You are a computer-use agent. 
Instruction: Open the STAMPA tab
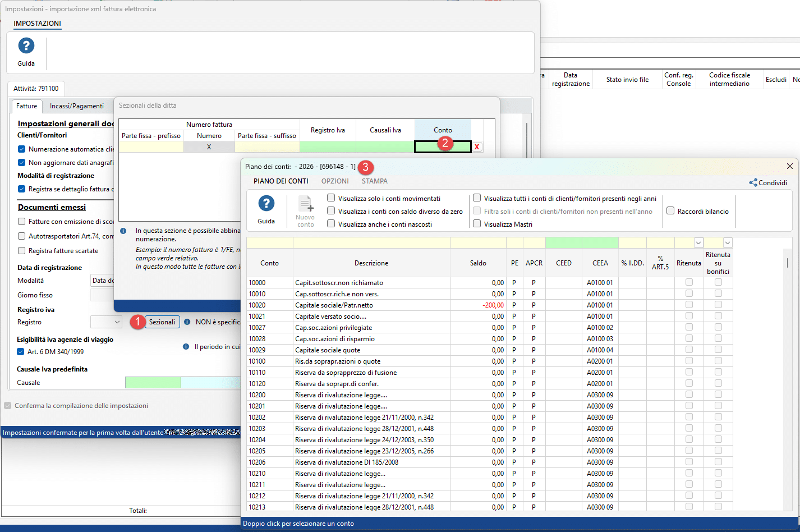click(x=375, y=181)
